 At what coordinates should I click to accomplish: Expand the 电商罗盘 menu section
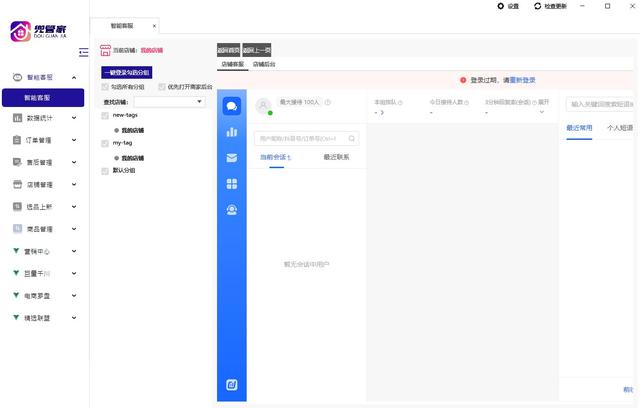point(74,295)
